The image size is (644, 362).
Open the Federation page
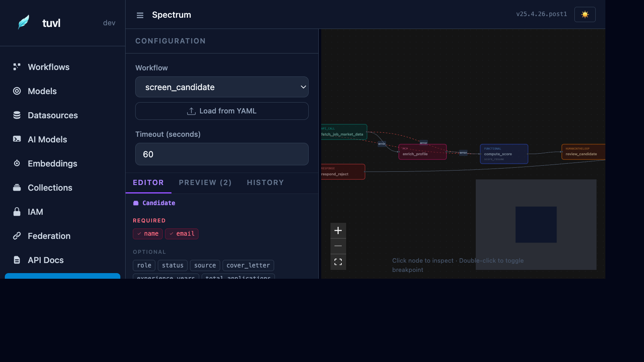(49, 236)
